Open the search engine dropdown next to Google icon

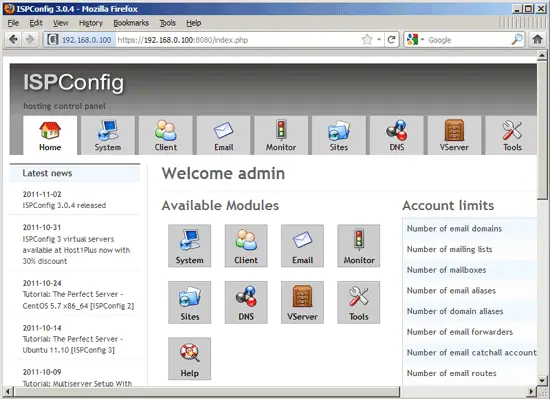[422, 40]
